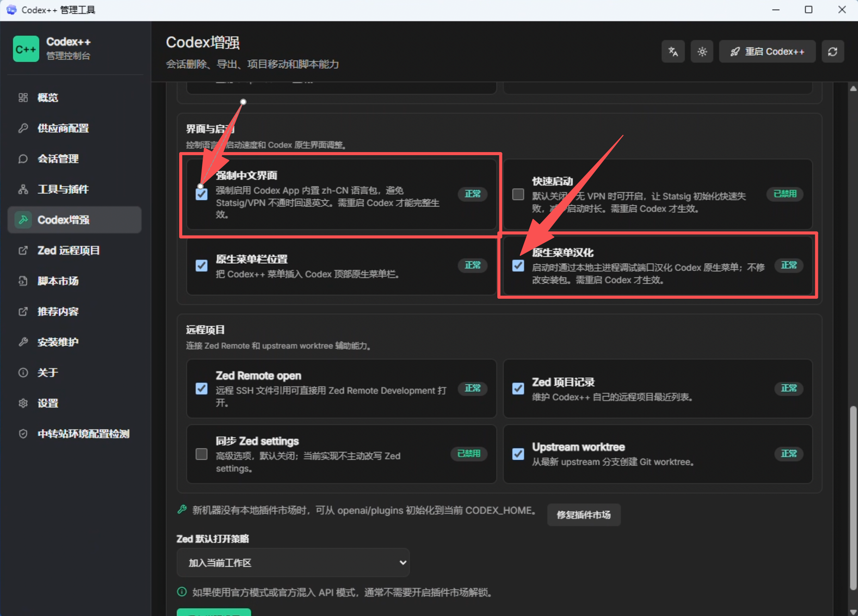Click the 修复插件市场 button
Viewport: 858px width, 616px height.
(x=584, y=515)
